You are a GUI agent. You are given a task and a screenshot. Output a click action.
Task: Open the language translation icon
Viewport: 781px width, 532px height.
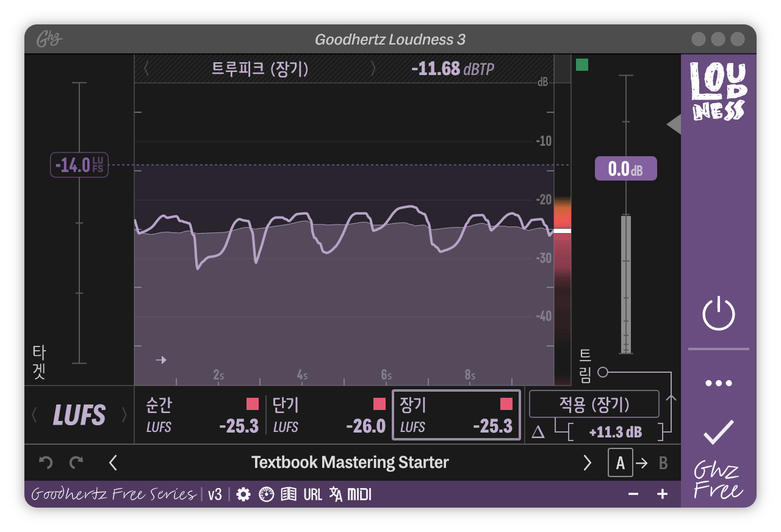(336, 494)
